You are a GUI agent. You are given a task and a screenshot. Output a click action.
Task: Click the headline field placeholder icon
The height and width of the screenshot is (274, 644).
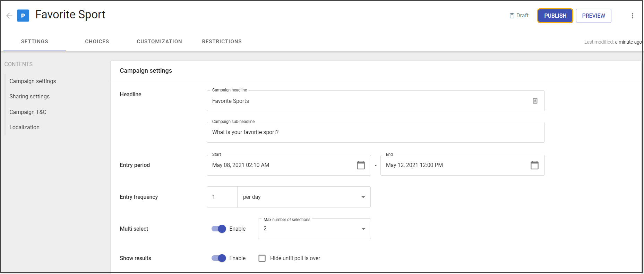(535, 101)
